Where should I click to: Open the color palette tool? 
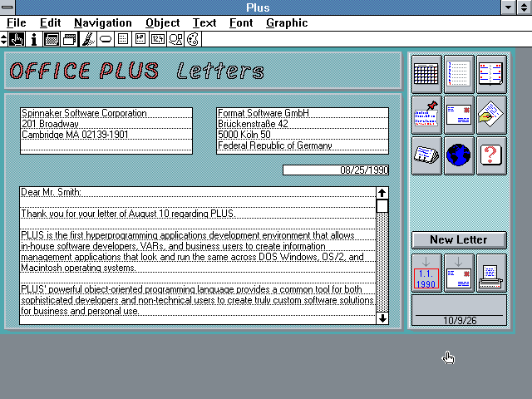click(193, 39)
